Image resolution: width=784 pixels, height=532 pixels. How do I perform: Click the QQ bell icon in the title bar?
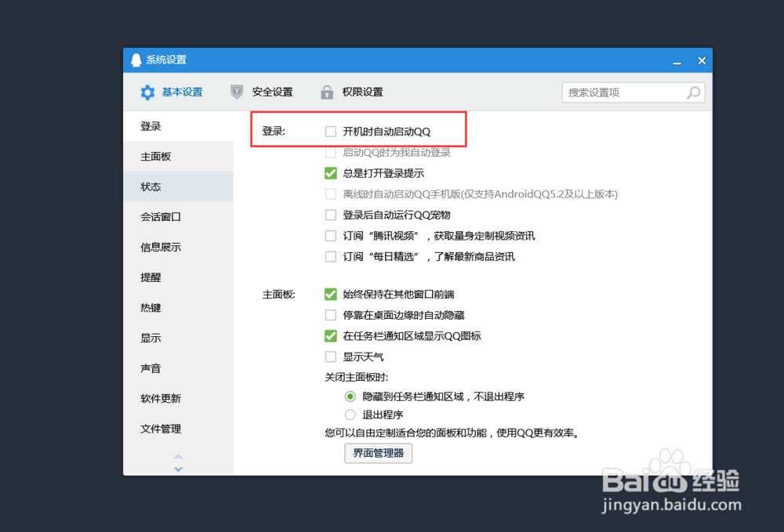135,60
